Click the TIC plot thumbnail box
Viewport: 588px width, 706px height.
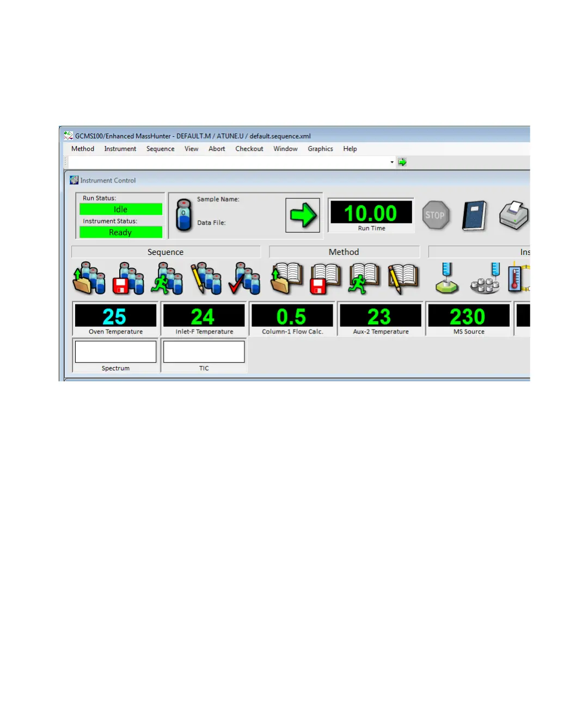click(x=204, y=351)
